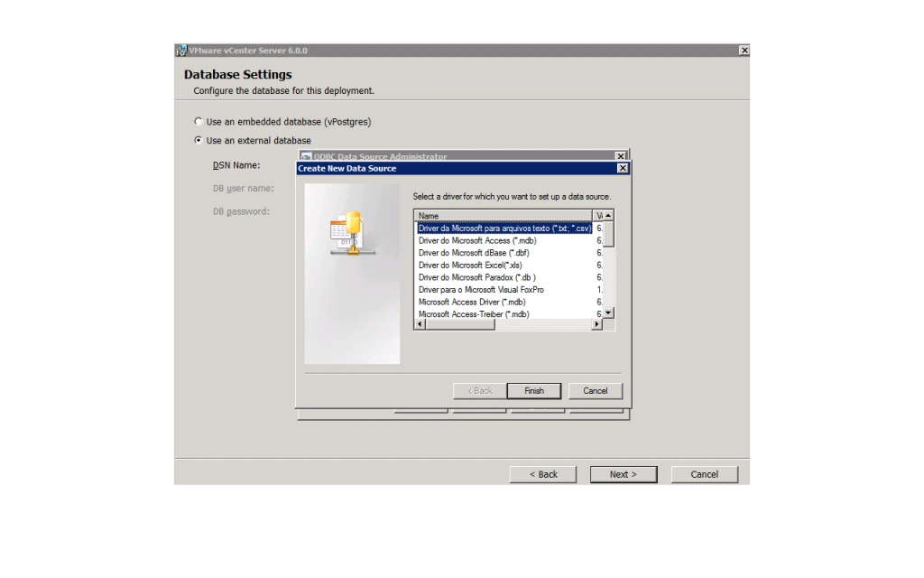Screen dimensions: 924x578
Task: Click the data source wizard database image
Action: (x=352, y=233)
